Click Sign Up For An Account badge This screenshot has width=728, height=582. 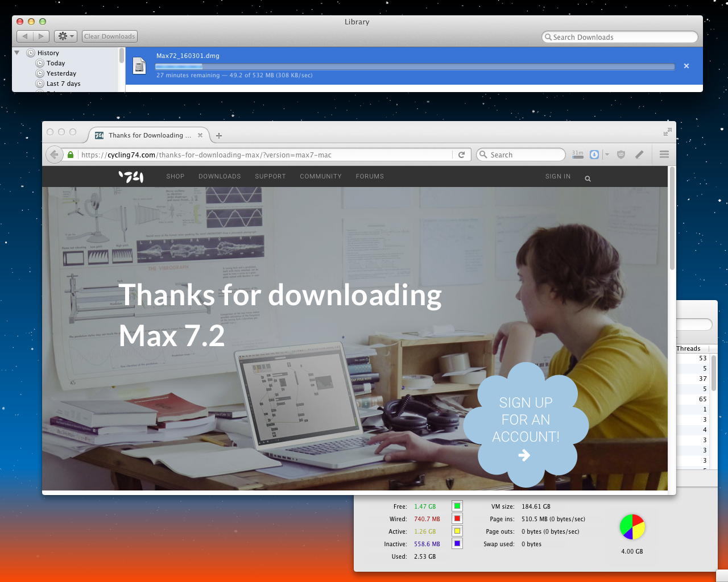click(x=526, y=425)
